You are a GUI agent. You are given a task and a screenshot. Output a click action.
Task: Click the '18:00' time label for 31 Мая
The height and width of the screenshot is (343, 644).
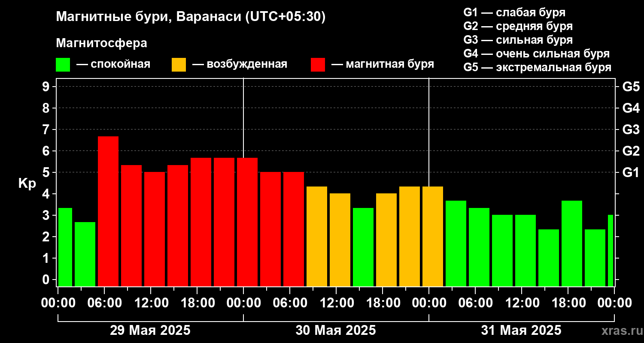coord(568,303)
